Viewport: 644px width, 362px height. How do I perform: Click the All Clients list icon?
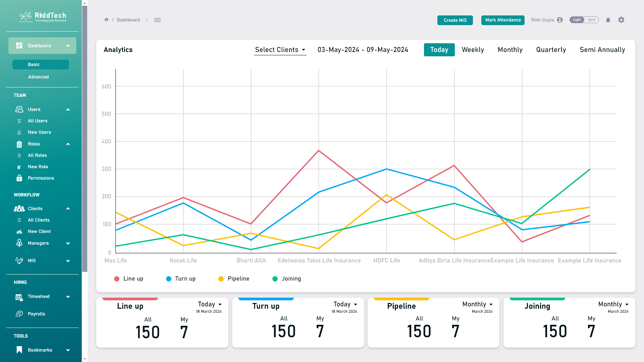19,220
